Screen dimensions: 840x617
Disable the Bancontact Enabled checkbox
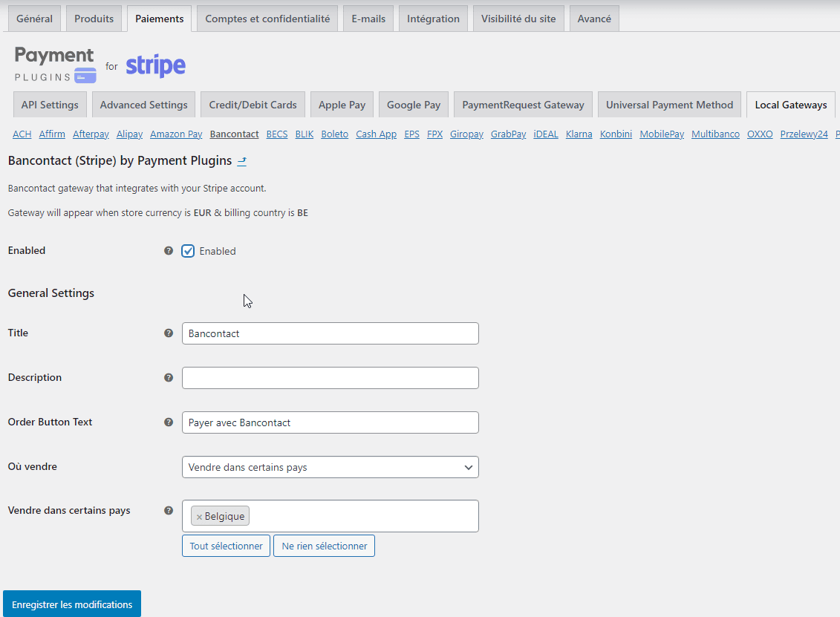coord(188,250)
